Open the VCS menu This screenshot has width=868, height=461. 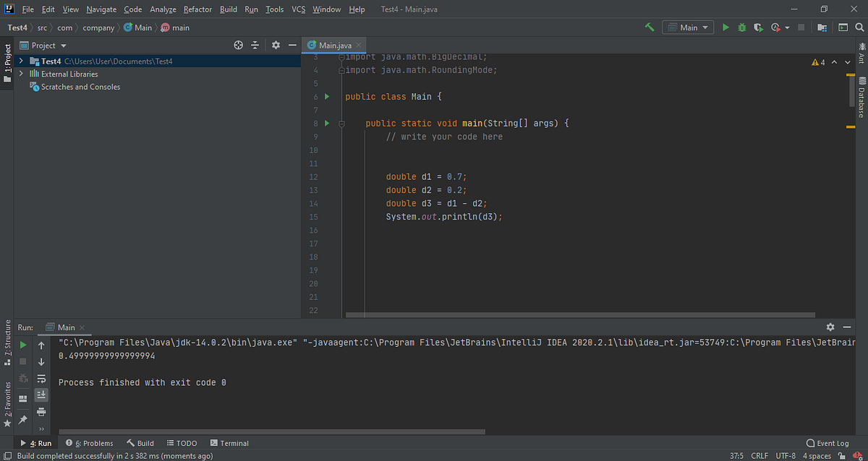click(299, 9)
